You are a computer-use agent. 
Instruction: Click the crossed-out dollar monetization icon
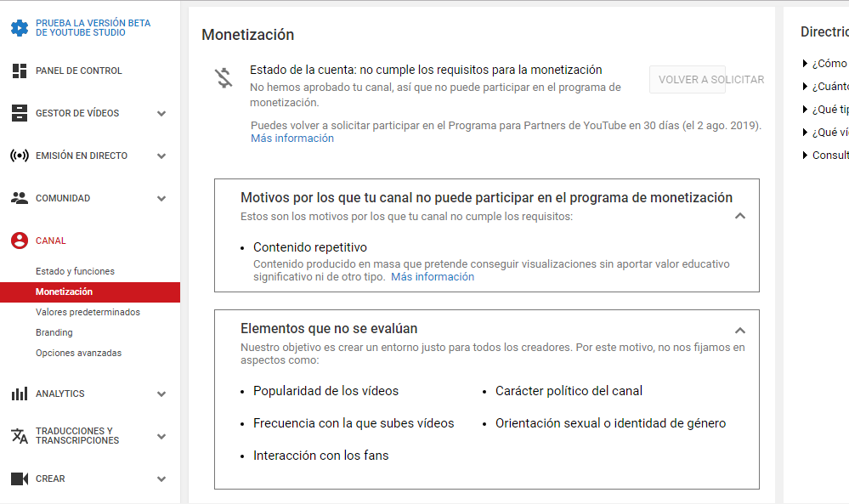pos(224,78)
